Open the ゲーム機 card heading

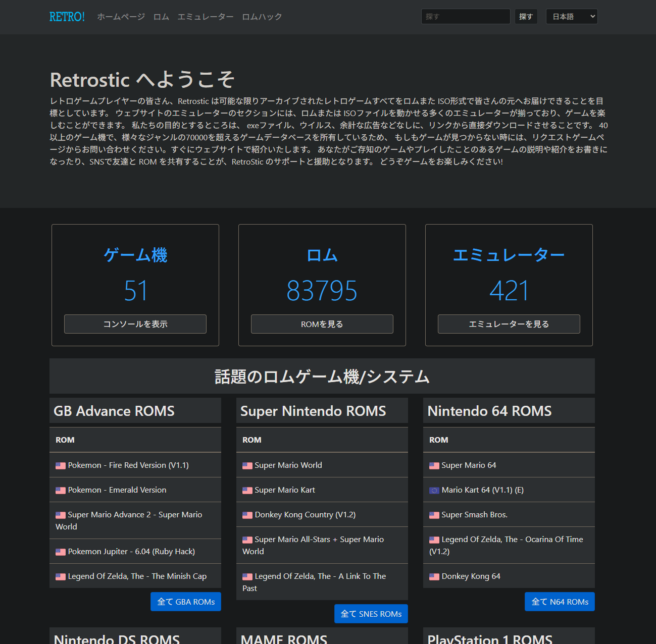pos(135,255)
